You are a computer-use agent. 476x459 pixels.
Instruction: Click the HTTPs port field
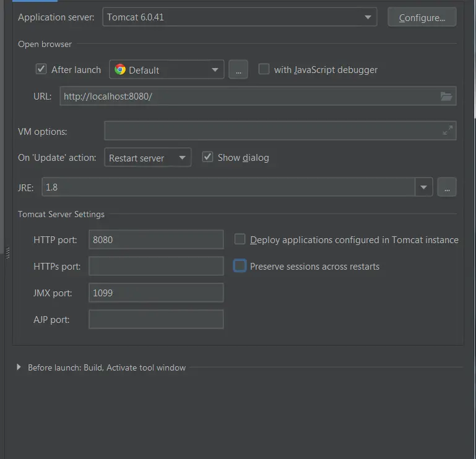tap(156, 266)
